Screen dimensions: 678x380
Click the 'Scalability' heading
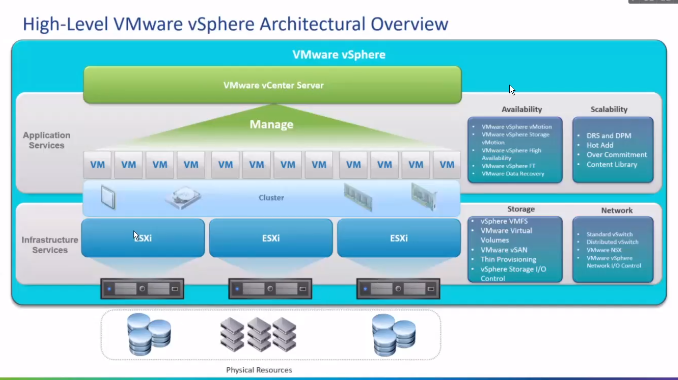pos(609,109)
